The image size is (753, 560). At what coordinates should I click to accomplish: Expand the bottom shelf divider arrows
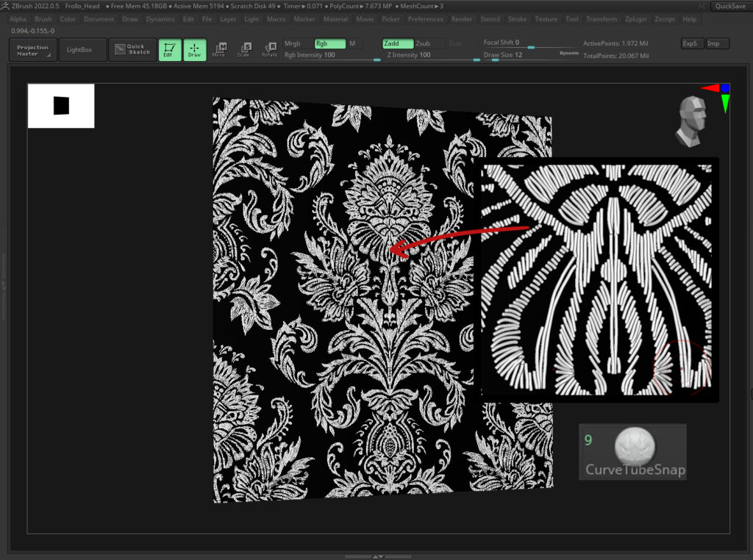pos(378,556)
